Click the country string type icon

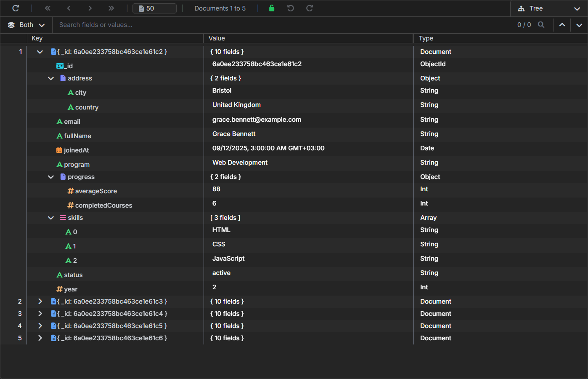[71, 107]
